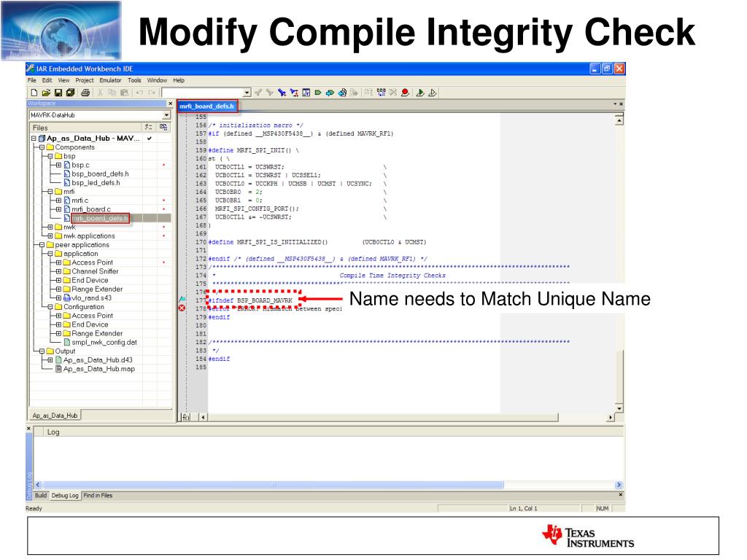Viewport: 747px width, 560px height.
Task: Click the Find Next toolbar icon
Action: [270, 93]
